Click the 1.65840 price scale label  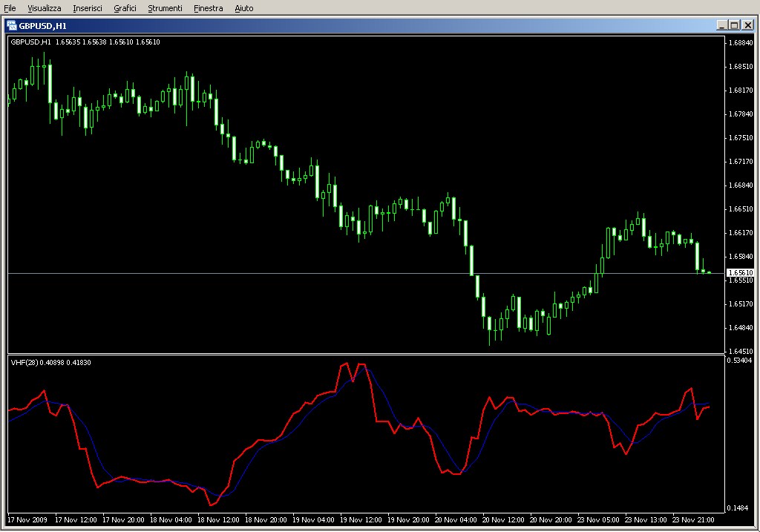741,256
